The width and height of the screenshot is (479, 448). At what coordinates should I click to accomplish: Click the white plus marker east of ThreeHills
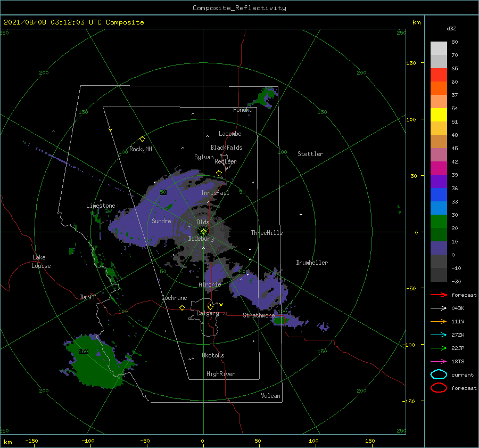coord(301,214)
